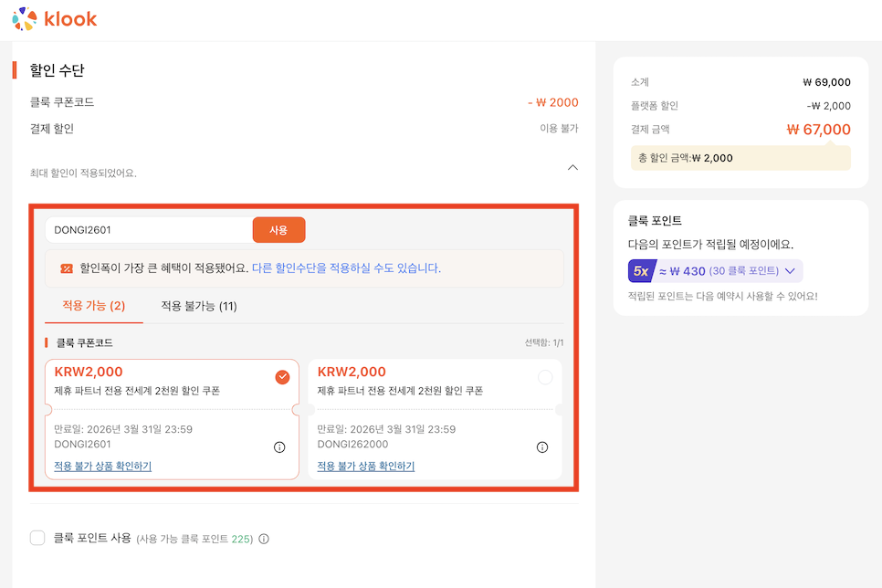Click the 할인 수단 section heading
882x588 pixels.
click(57, 70)
